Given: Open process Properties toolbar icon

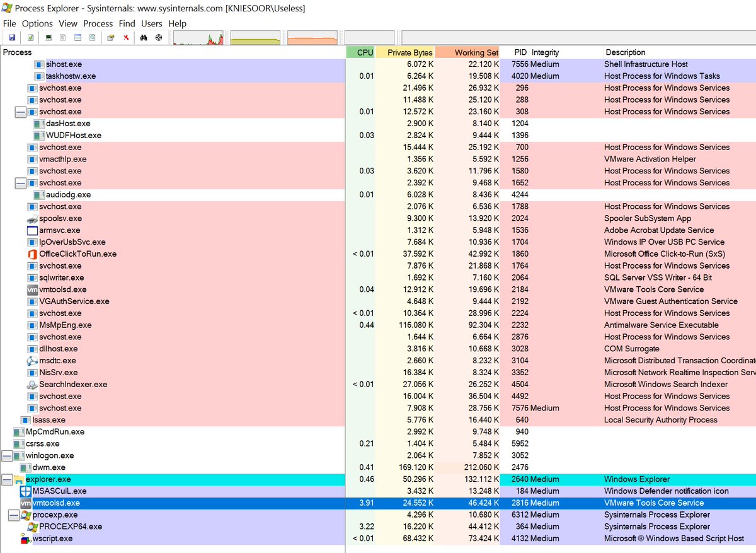Looking at the screenshot, I should tap(110, 38).
